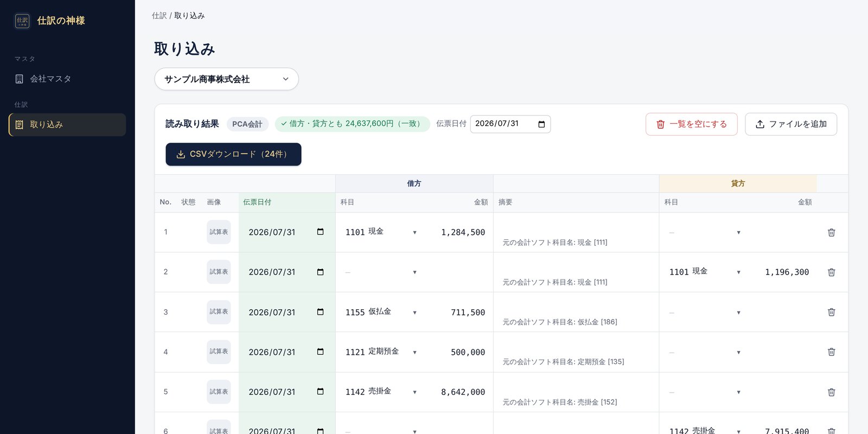
Task: Open row 5 debit 1142 売掛金 dropdown
Action: point(381,392)
